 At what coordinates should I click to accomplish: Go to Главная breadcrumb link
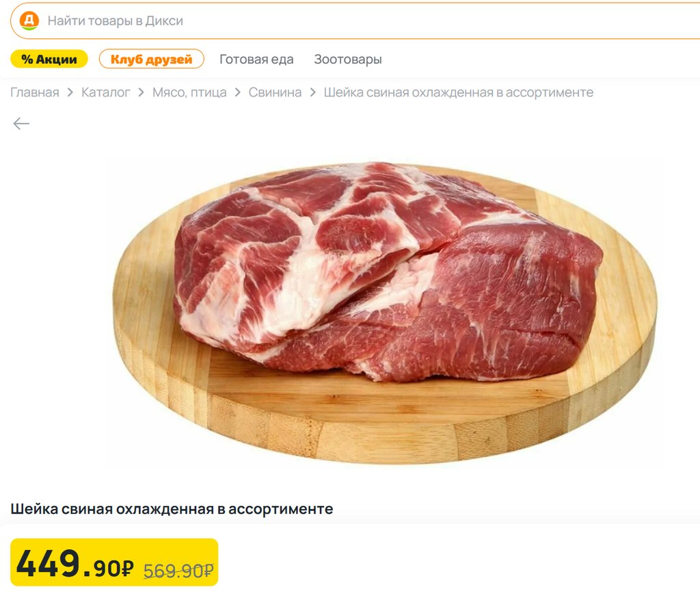(35, 92)
